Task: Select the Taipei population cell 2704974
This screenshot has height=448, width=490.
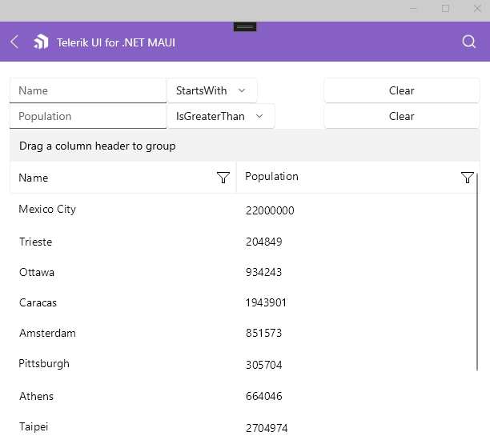Action: [x=267, y=428]
